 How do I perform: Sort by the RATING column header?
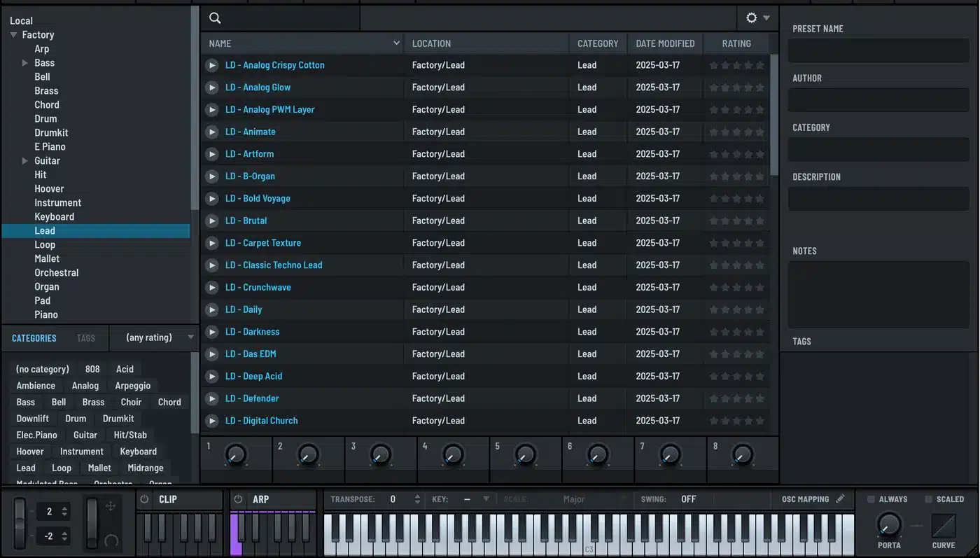(x=736, y=43)
